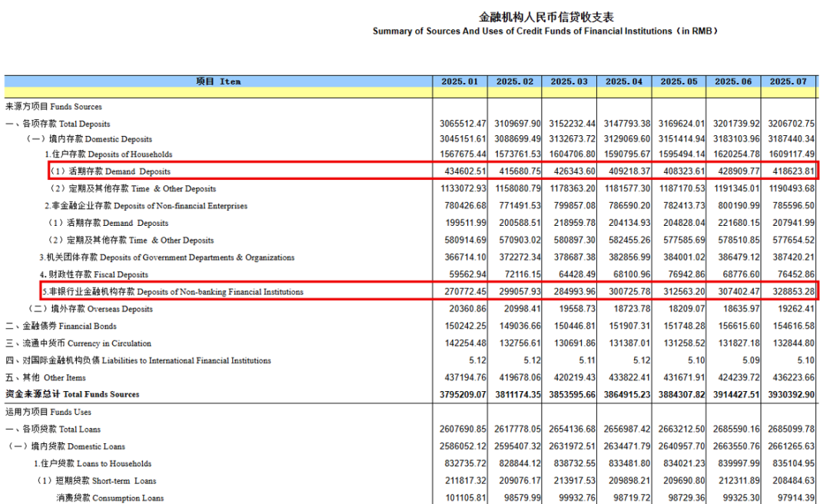
Task: Click the 项目 Item header cell
Action: 218,81
